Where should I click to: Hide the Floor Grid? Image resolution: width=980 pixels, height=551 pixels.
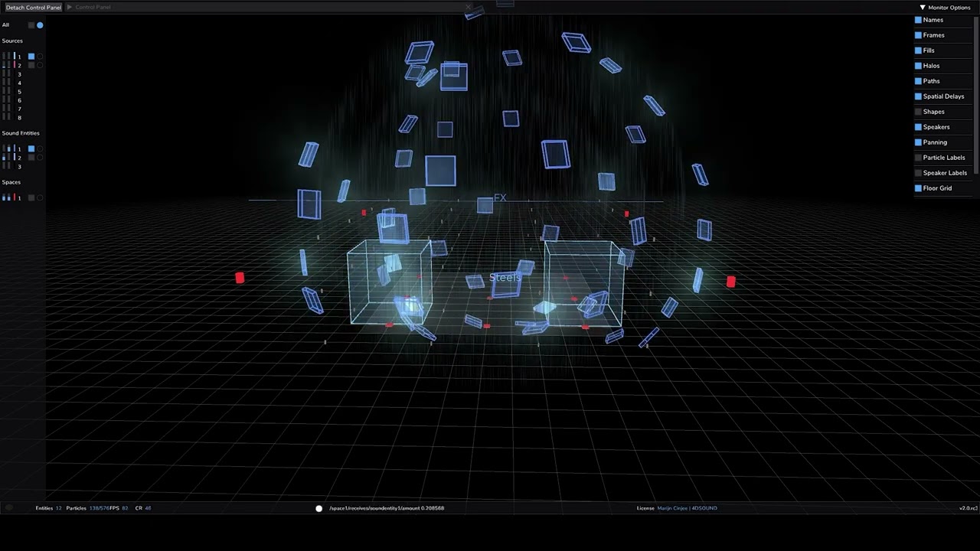919,188
